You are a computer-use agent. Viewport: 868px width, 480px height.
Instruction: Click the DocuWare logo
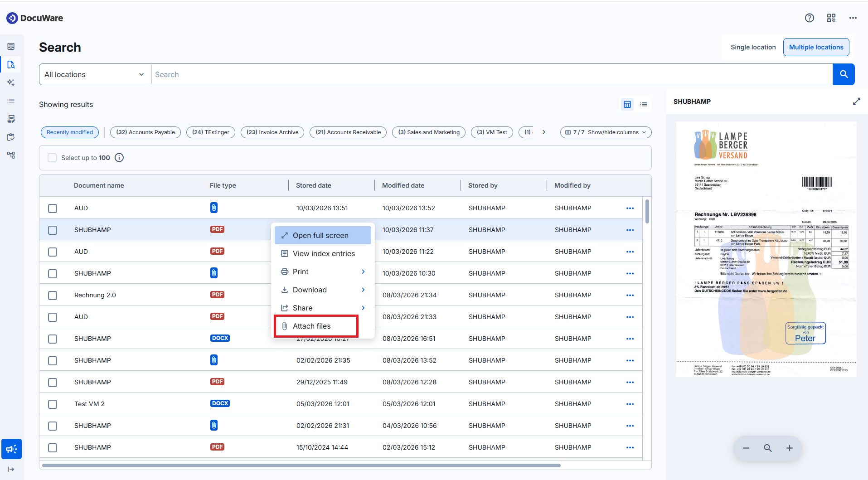(x=35, y=18)
